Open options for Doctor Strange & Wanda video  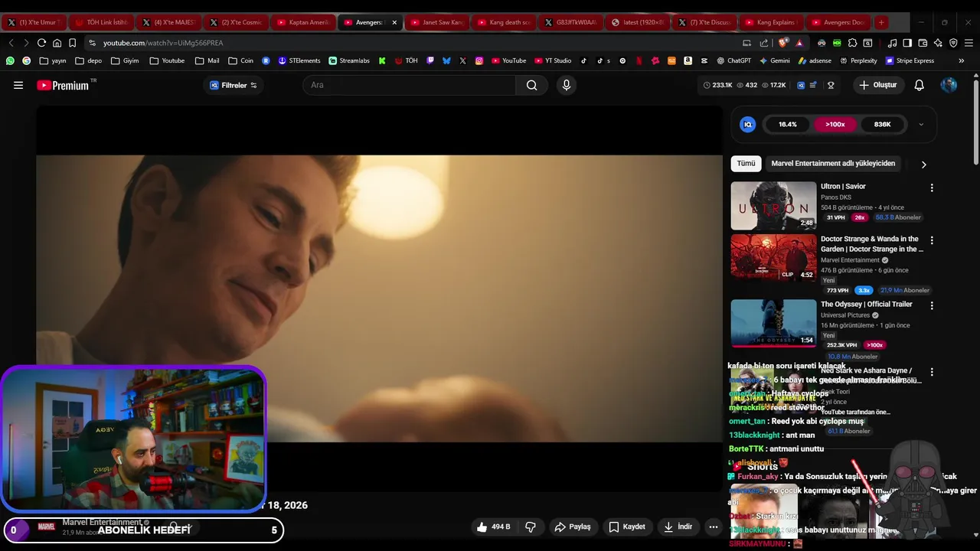(932, 240)
